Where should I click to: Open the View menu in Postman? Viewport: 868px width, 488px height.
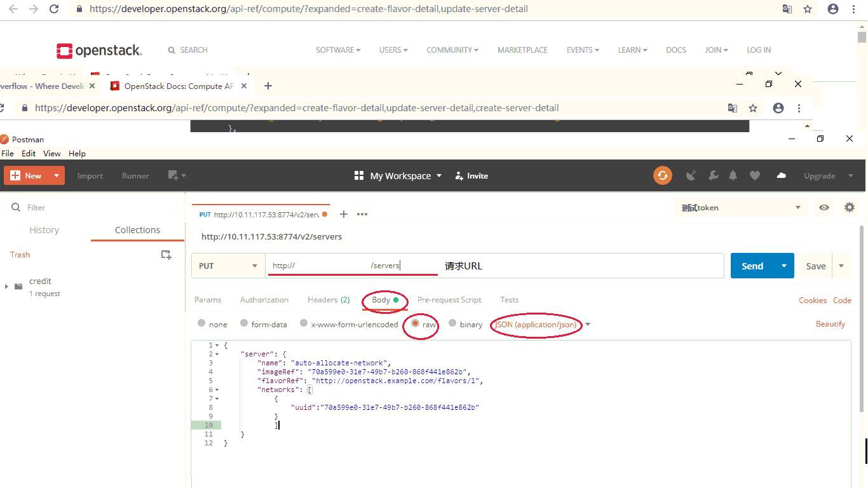pyautogui.click(x=52, y=154)
